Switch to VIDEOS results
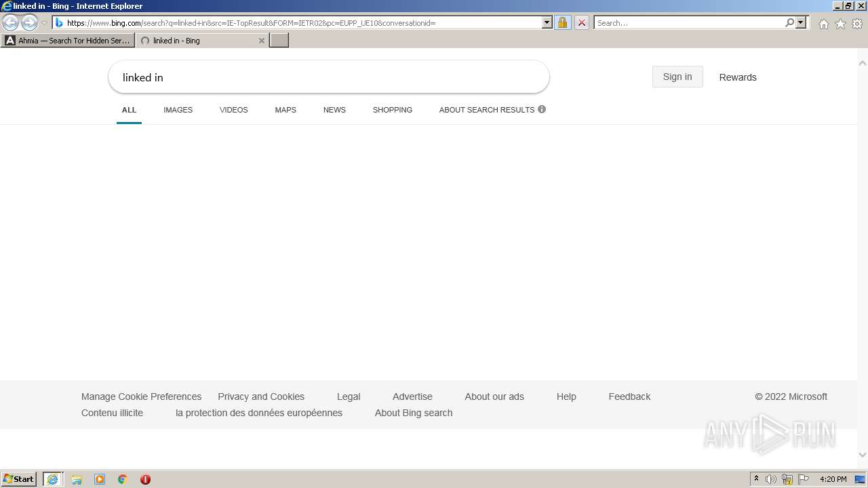 [234, 110]
